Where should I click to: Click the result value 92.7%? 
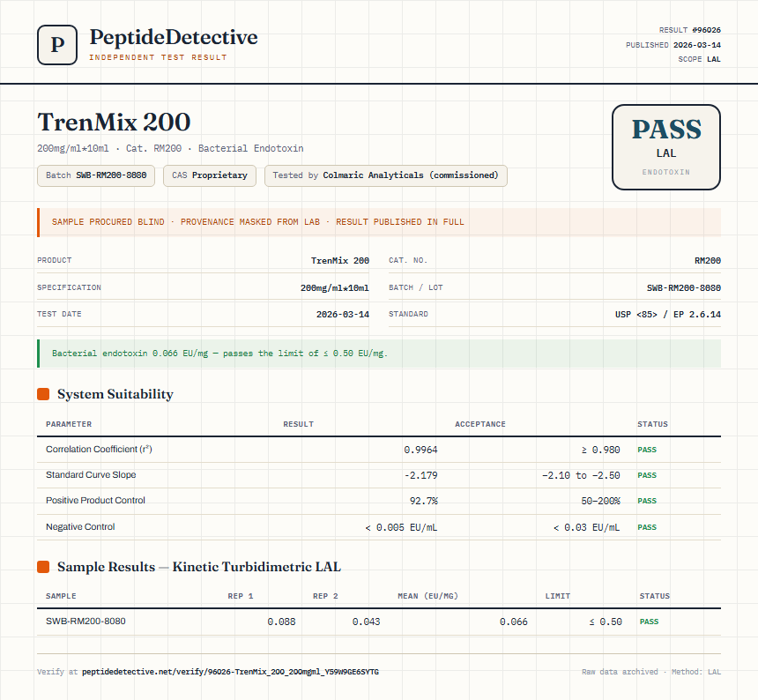pyautogui.click(x=423, y=502)
